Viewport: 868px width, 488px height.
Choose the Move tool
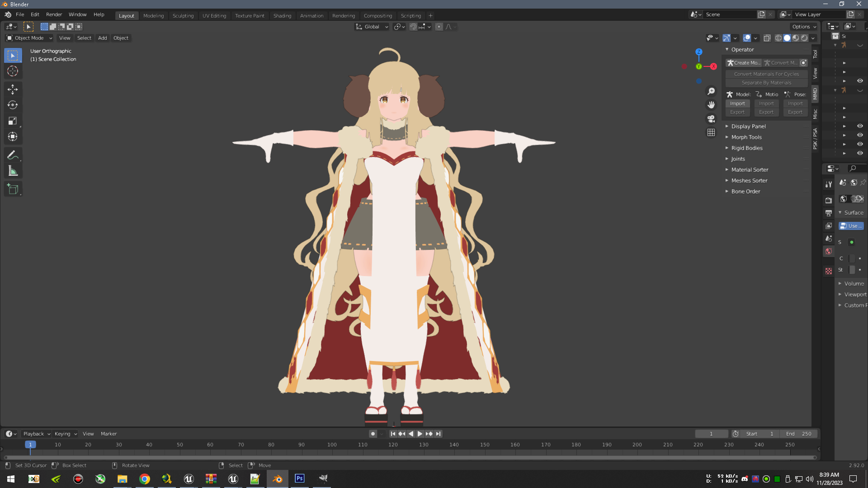coord(13,89)
